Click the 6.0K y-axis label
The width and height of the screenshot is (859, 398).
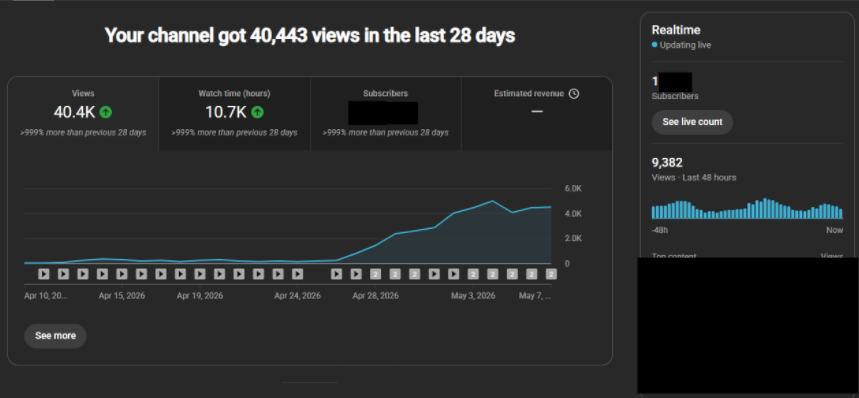click(x=573, y=188)
